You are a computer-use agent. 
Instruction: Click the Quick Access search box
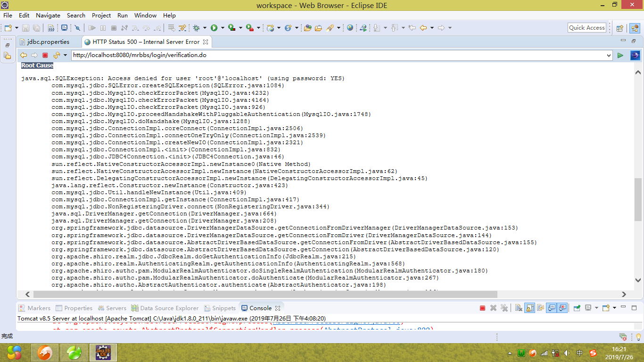click(587, 28)
